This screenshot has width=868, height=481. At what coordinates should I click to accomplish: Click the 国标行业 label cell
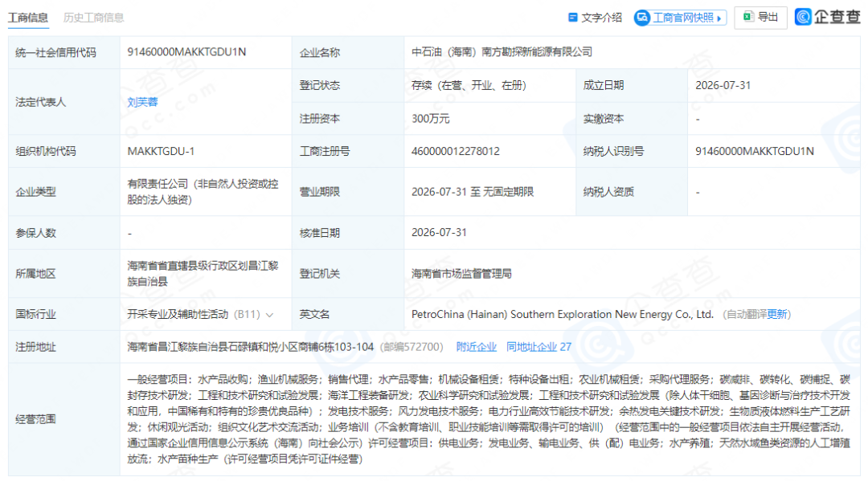[64, 315]
